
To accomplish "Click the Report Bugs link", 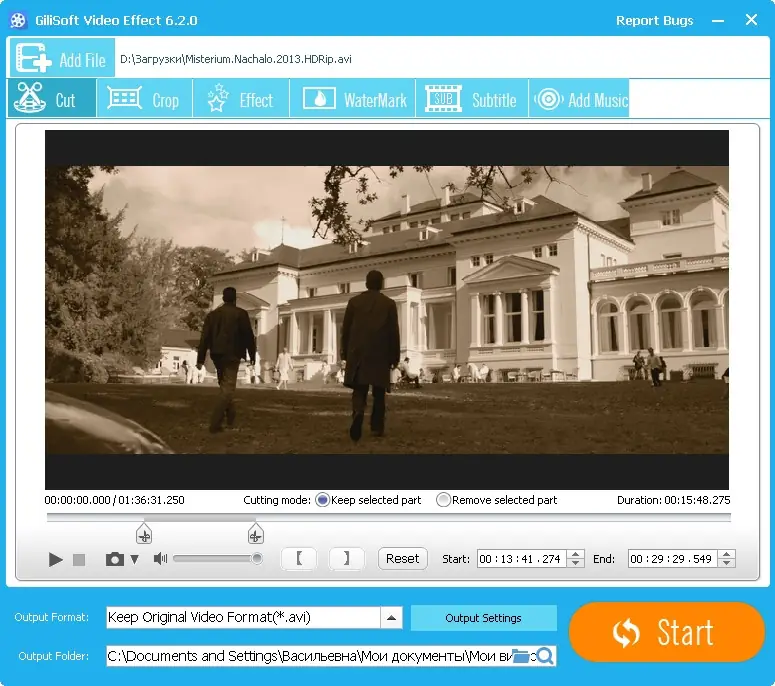I will [654, 21].
